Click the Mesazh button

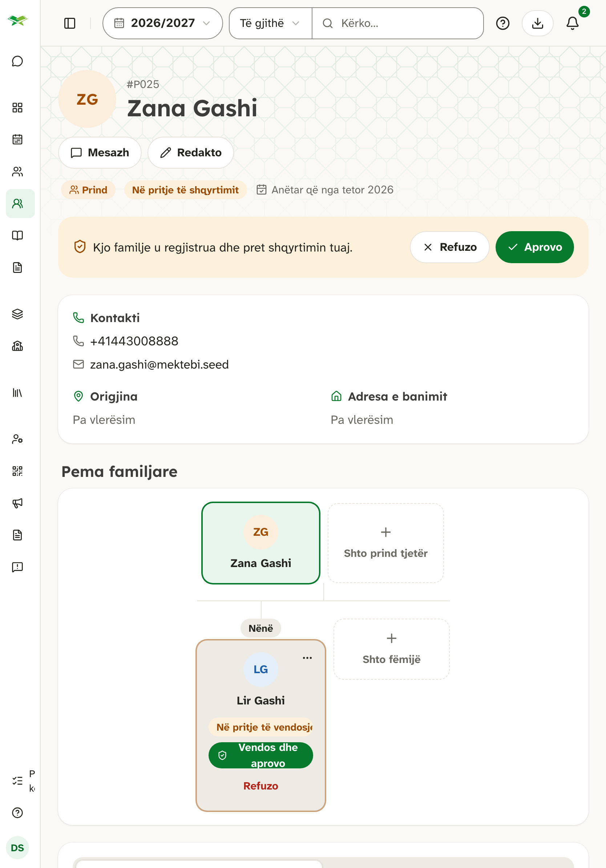point(100,153)
